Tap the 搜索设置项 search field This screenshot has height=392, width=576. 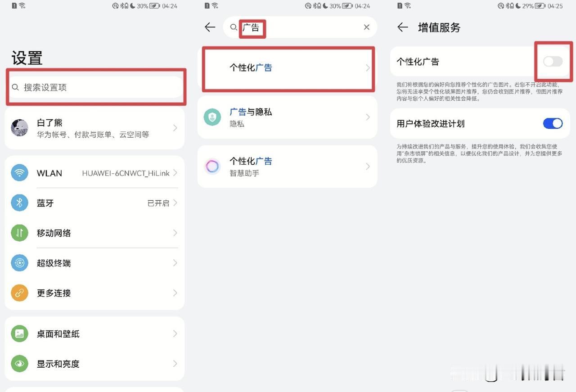click(x=95, y=87)
